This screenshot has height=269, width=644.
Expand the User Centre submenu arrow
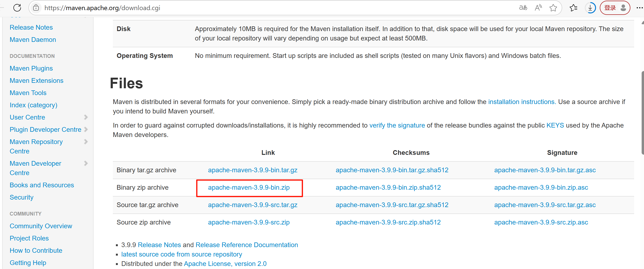click(86, 117)
